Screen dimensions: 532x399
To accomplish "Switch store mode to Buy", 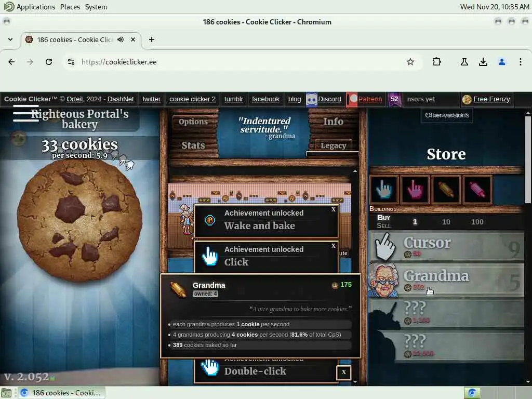I will (x=384, y=218).
